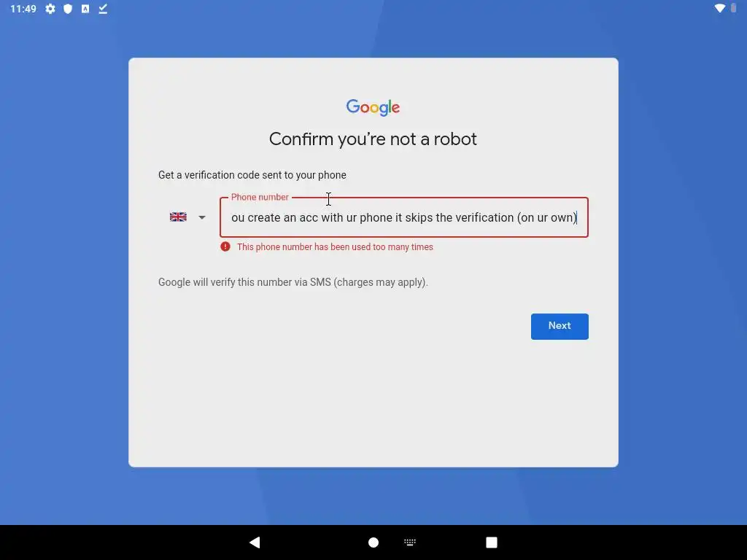Click the 11:49 clock in the status bar
747x560 pixels.
click(23, 9)
